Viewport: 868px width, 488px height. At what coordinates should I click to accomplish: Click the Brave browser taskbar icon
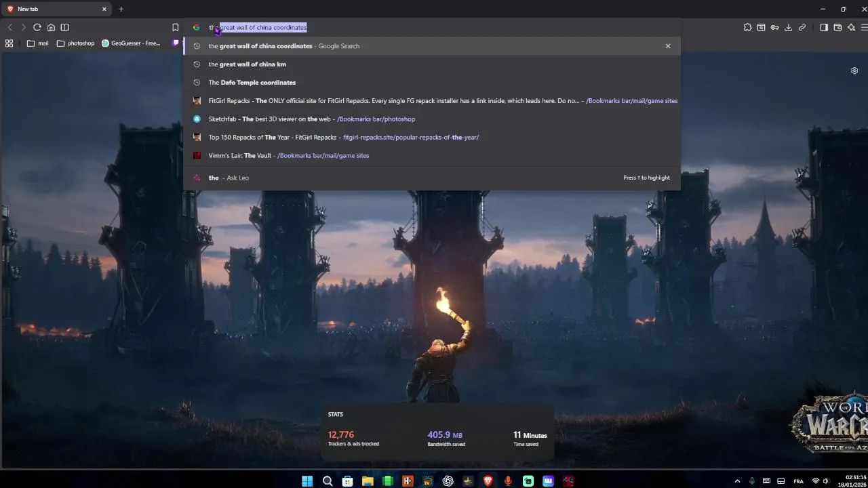(488, 481)
